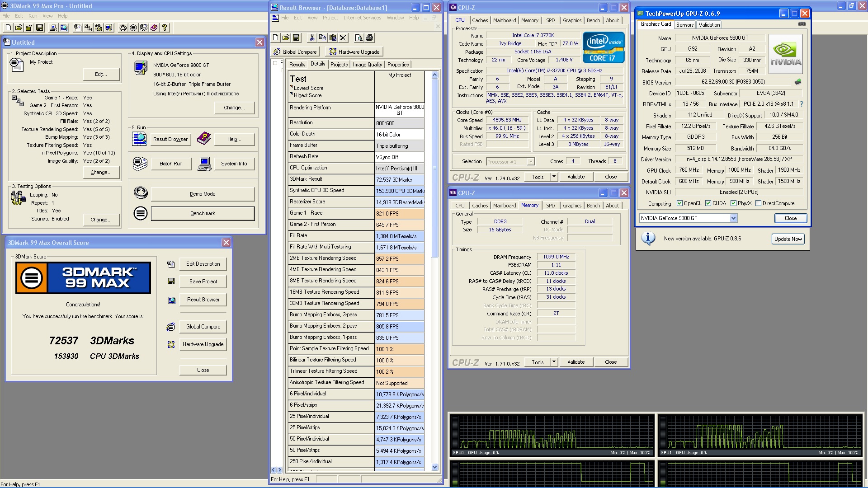Switch to Image Quality tab in Result Browser

point(367,65)
